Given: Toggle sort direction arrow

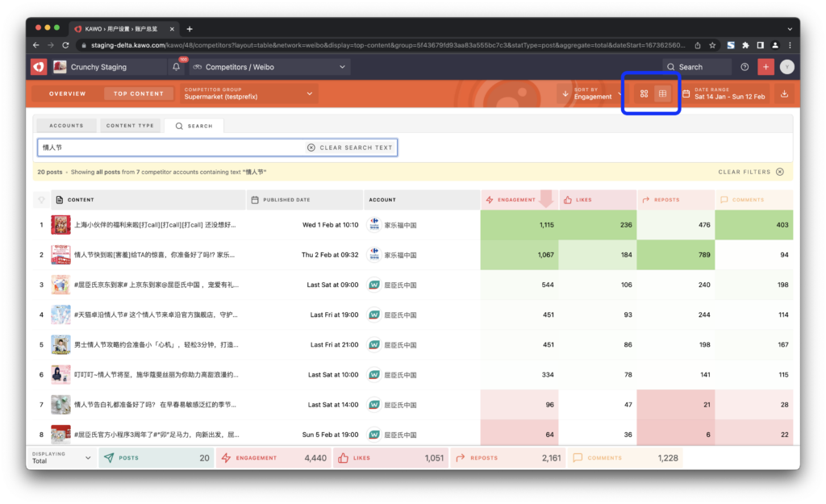Looking at the screenshot, I should pos(565,94).
